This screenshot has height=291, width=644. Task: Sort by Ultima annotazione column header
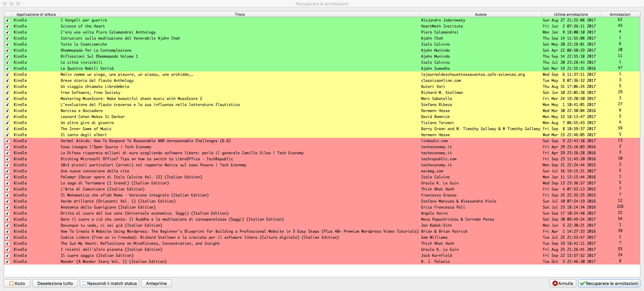571,14
